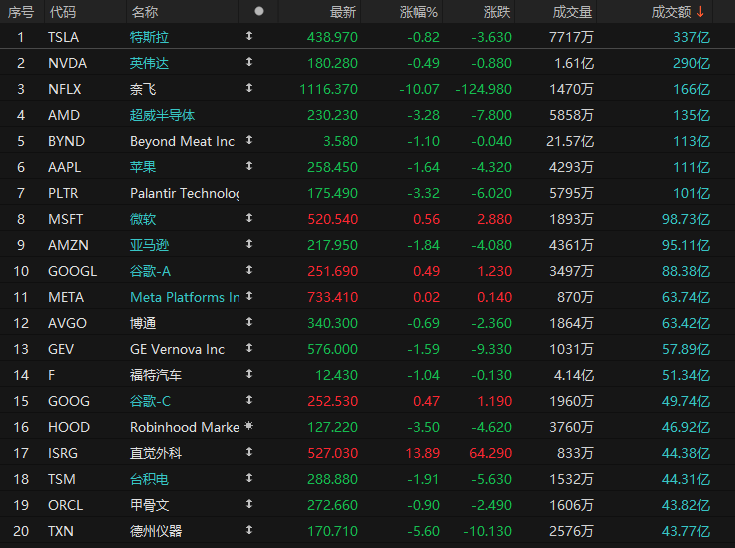Sort by the 最新 price column header
Viewport: 735px width, 548px height.
[343, 12]
